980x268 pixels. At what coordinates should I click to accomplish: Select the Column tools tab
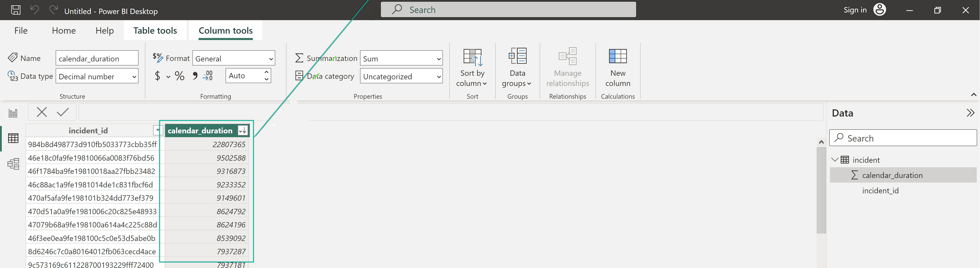point(226,31)
